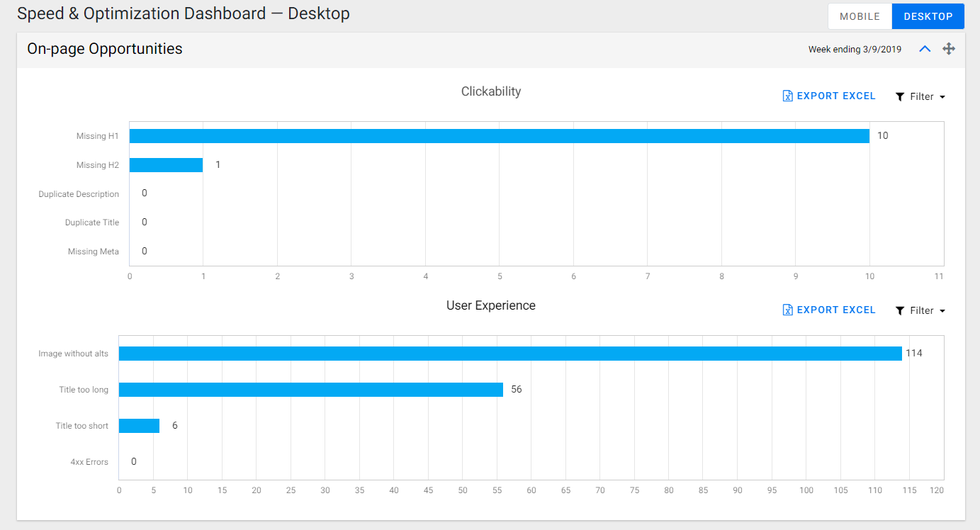Viewport: 980px width, 530px height.
Task: Open the Clickability Filter dropdown
Action: 920,96
